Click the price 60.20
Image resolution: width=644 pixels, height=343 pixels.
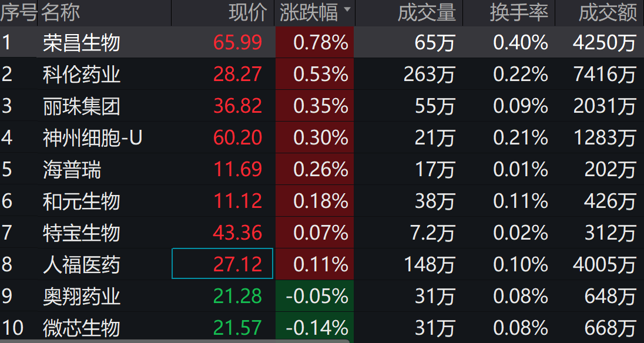point(238,137)
